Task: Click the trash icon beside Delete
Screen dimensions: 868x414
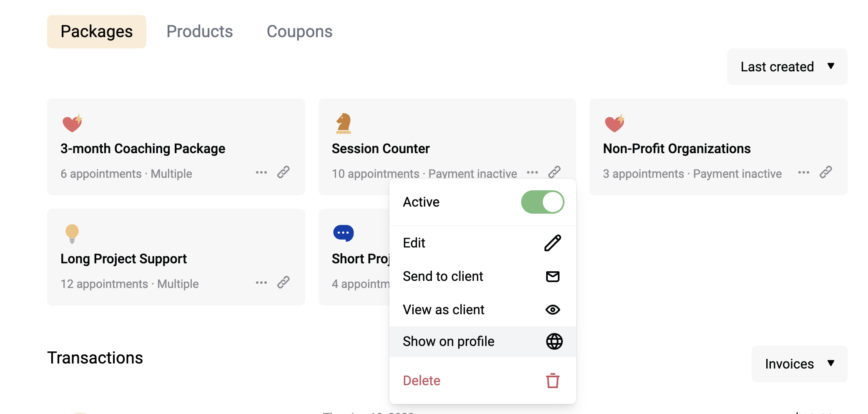Action: [x=553, y=381]
